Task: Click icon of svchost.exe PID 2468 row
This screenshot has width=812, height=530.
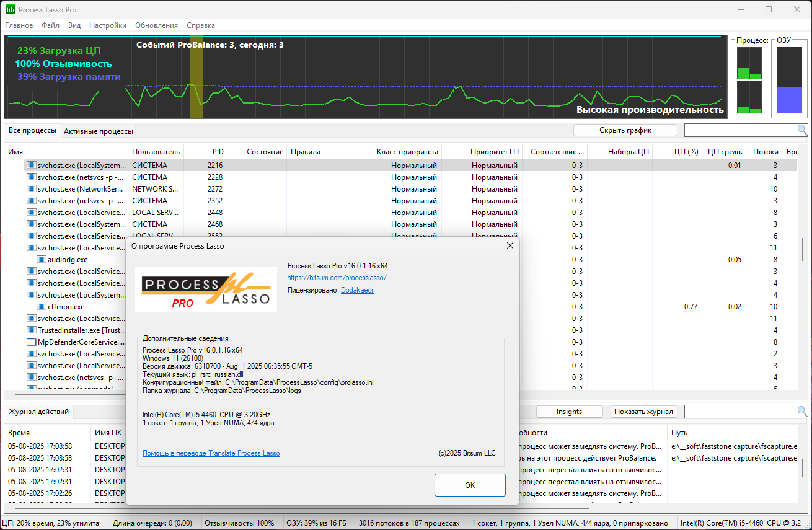Action: click(31, 224)
